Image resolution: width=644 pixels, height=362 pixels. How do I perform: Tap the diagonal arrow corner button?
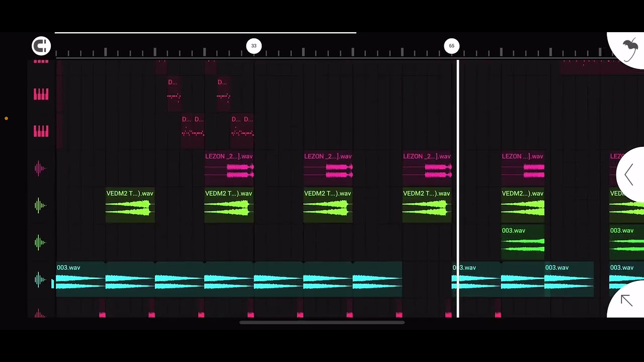626,301
